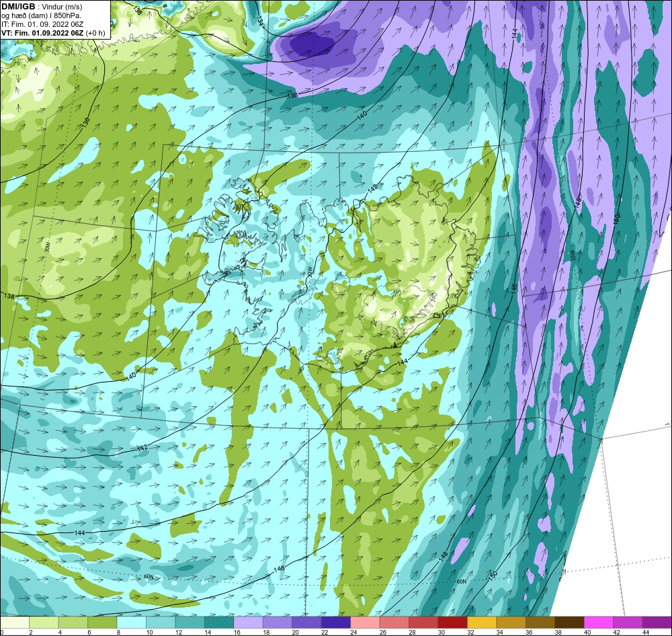This screenshot has height=636, width=672.
Task: Pick the legend swatch above 44 m/s
Action: pos(657,623)
